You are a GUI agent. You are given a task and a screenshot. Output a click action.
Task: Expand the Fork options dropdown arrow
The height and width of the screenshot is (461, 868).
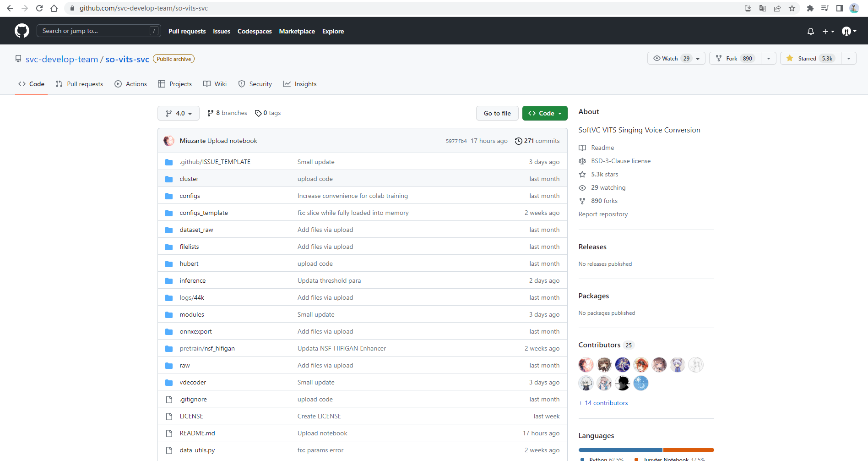click(x=769, y=59)
